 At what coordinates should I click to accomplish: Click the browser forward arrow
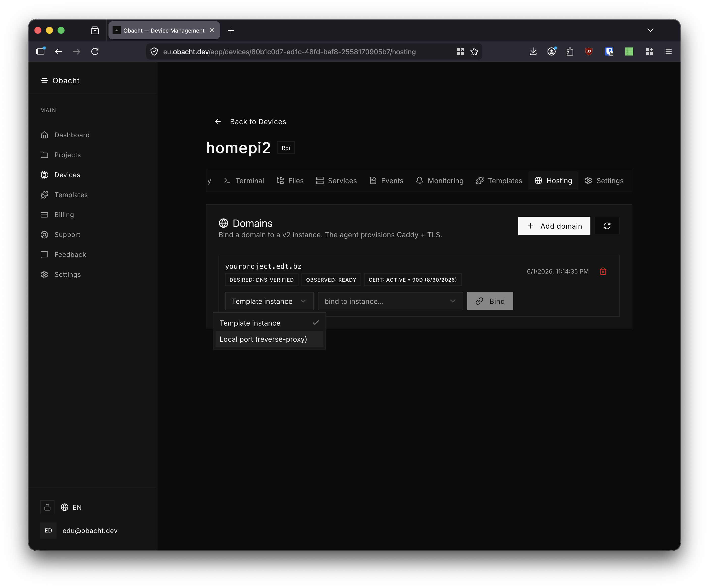tap(77, 52)
